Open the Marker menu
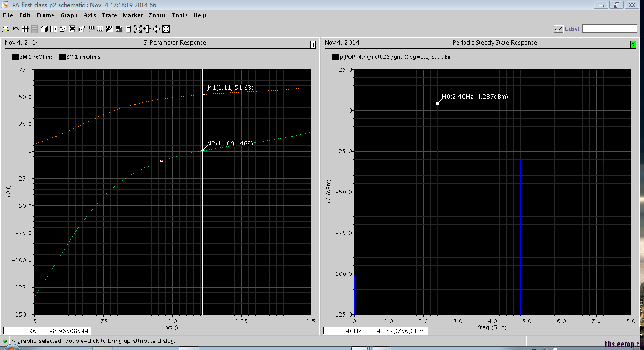The width and height of the screenshot is (644, 350). 133,15
